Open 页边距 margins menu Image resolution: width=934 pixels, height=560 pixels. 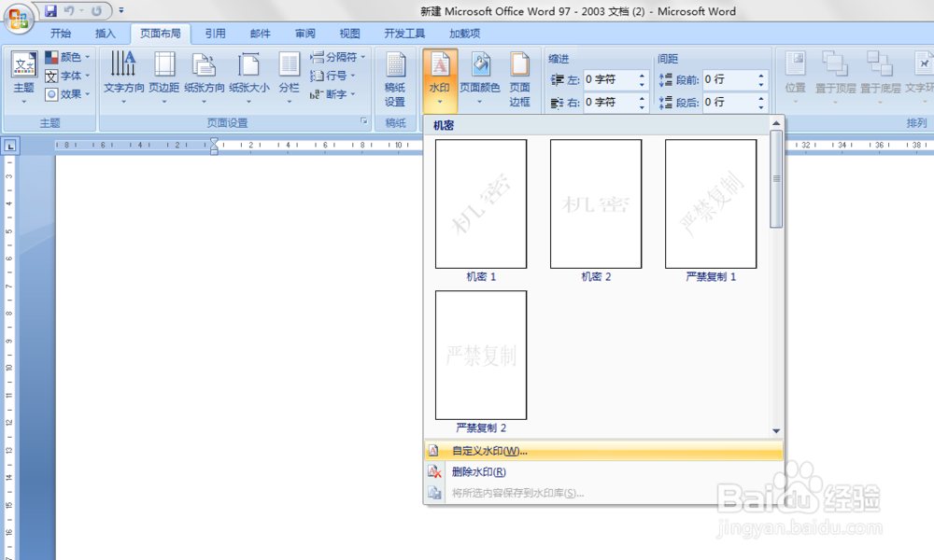click(163, 78)
